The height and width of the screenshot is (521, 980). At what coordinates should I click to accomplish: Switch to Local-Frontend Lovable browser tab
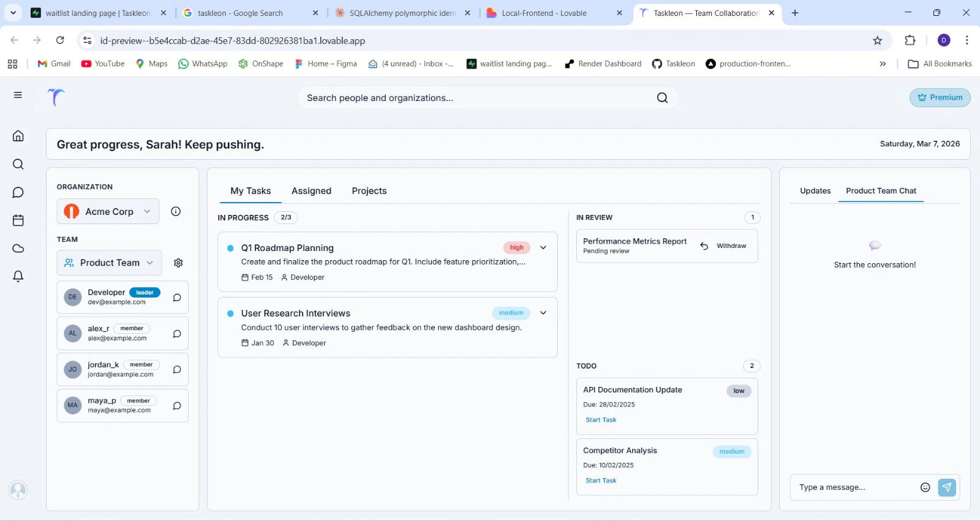pos(555,13)
